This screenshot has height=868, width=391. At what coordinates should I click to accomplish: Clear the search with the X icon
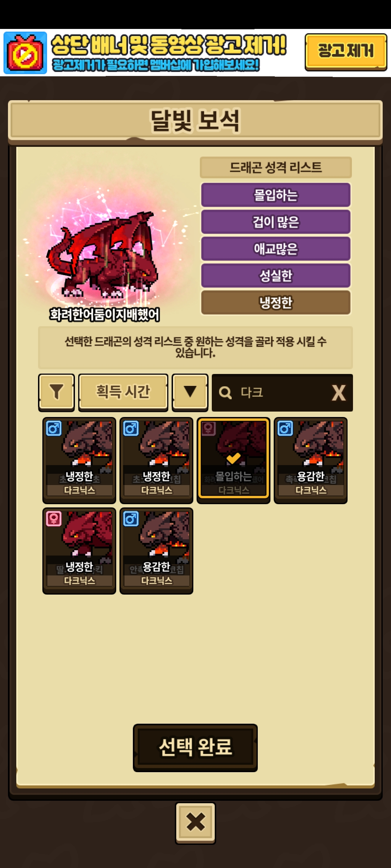click(x=339, y=393)
